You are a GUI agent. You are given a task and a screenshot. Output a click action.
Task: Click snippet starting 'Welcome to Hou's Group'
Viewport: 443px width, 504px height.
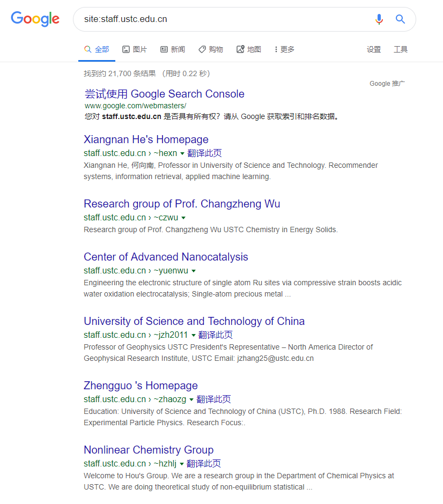coord(239,481)
